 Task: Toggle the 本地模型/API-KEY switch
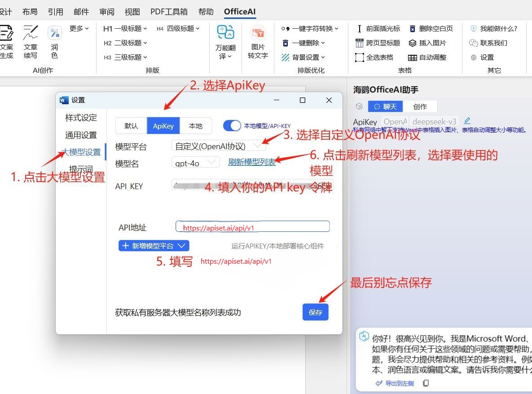(x=232, y=126)
